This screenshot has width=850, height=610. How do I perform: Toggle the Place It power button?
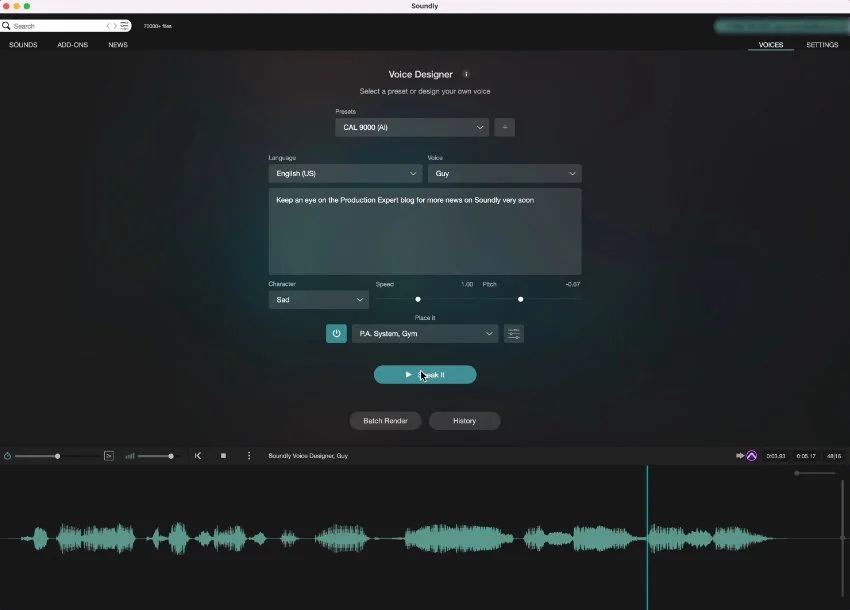(336, 333)
